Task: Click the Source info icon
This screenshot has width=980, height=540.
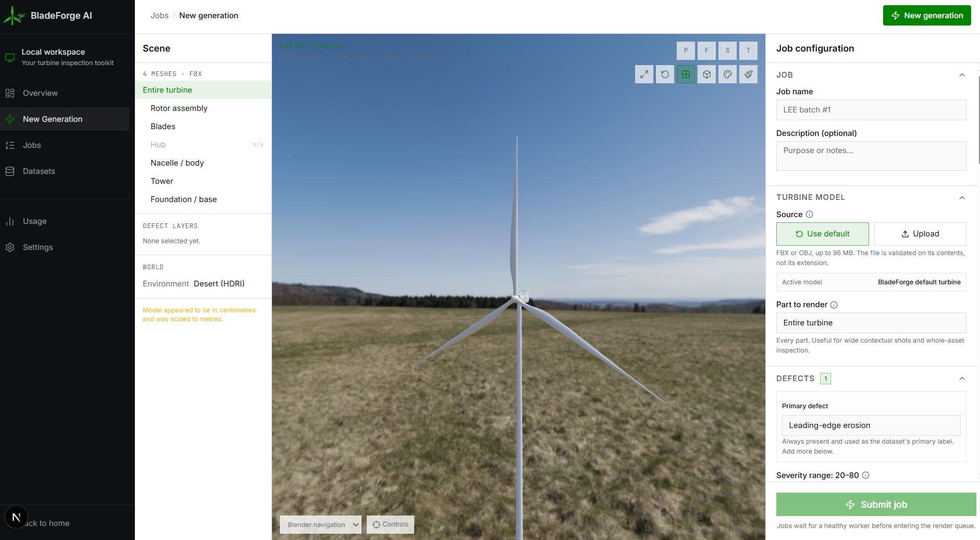Action: (x=809, y=215)
